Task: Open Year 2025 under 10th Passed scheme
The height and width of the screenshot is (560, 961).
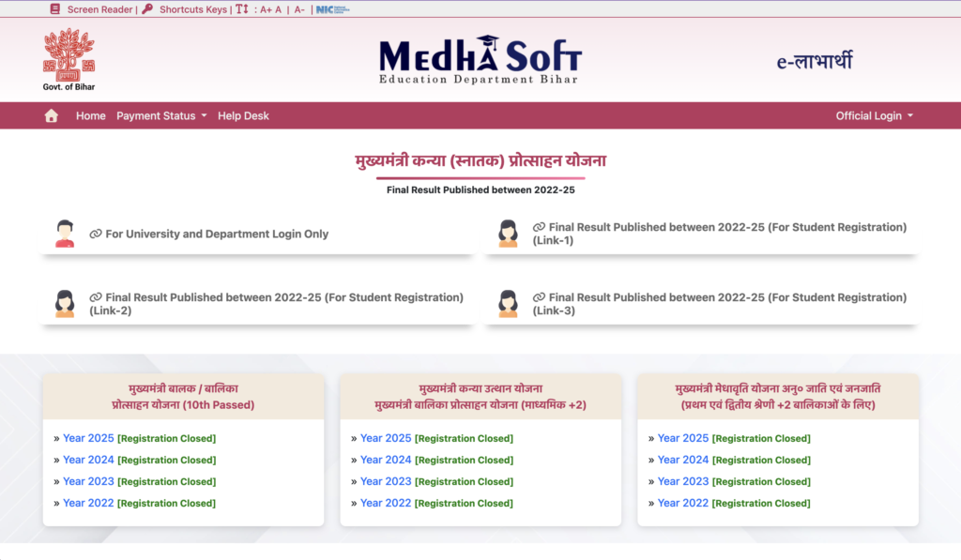Action: (x=88, y=438)
